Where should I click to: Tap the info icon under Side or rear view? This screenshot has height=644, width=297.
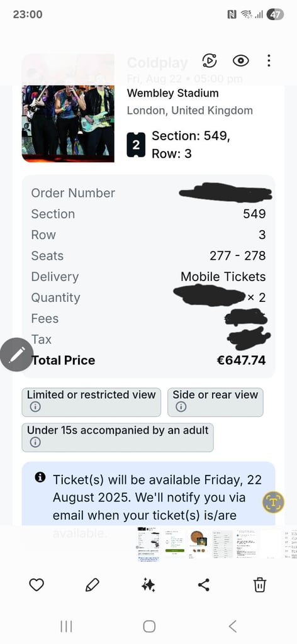click(x=181, y=407)
